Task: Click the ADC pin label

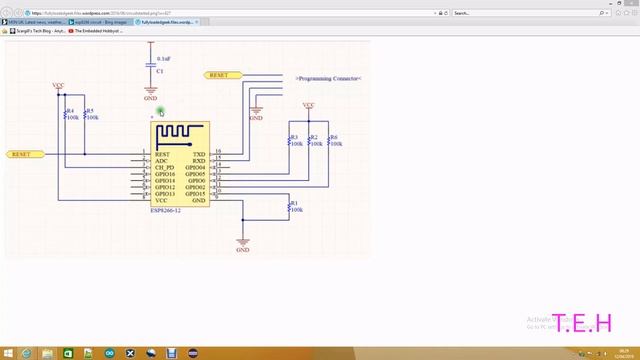Action: click(x=161, y=161)
